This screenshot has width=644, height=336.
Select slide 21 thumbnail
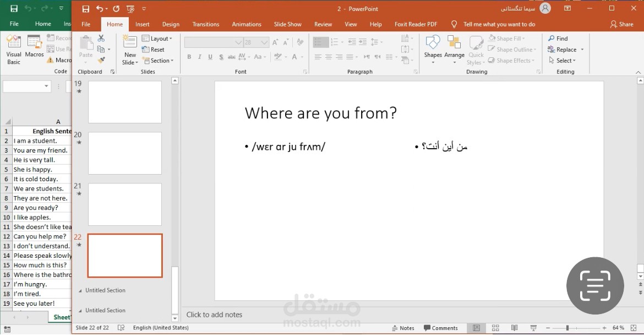click(x=125, y=204)
